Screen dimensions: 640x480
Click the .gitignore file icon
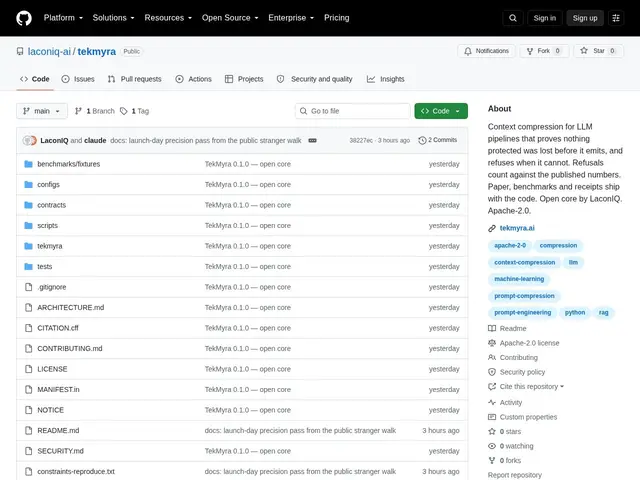click(x=28, y=287)
